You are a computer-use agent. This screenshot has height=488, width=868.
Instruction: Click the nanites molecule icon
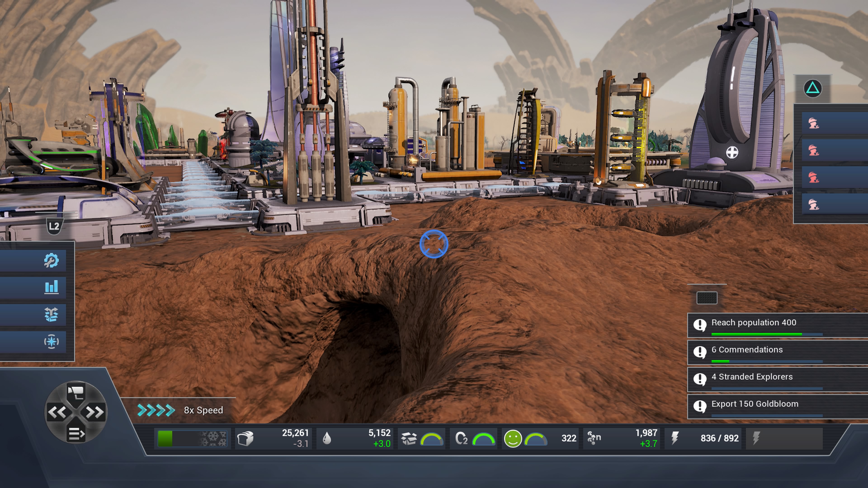[x=594, y=438]
